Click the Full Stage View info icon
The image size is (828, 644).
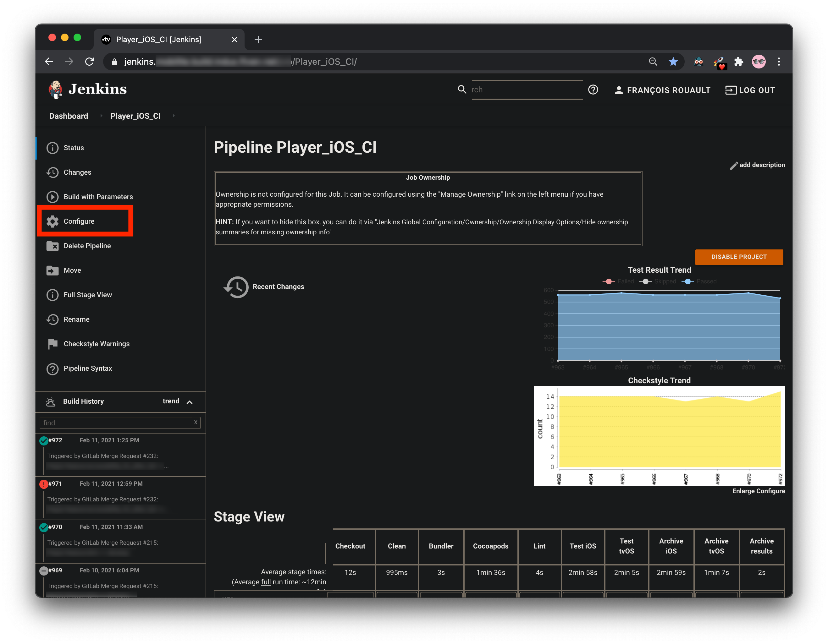pyautogui.click(x=52, y=295)
